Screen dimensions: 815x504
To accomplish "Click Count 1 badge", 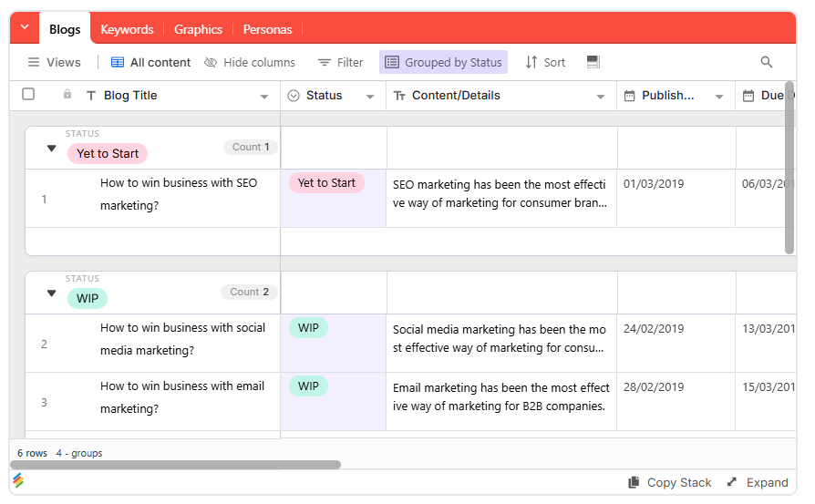I will point(251,147).
